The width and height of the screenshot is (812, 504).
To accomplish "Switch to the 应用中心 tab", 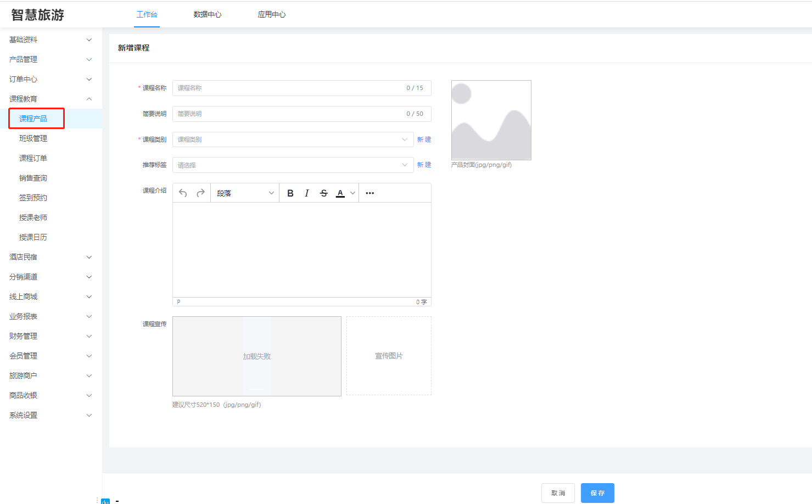I will point(272,14).
